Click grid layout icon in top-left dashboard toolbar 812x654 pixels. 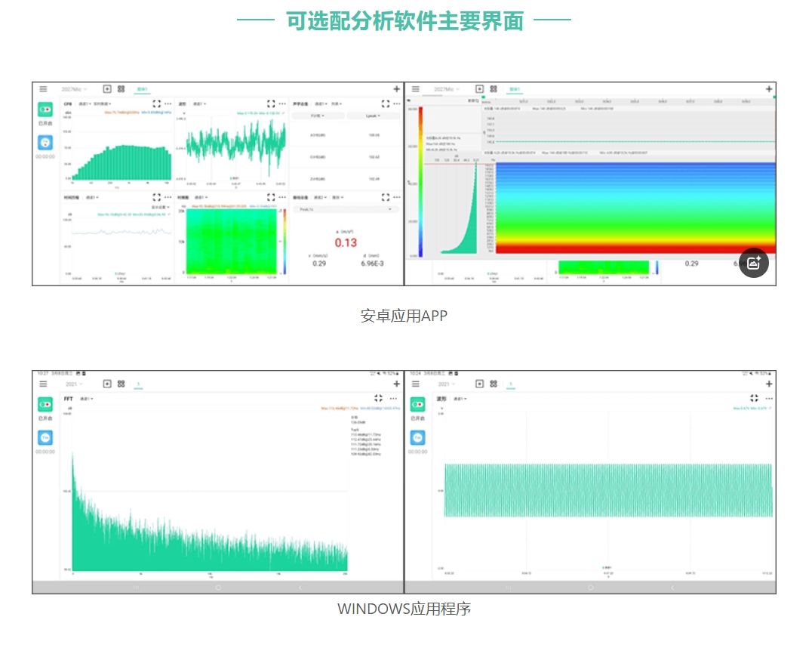121,89
